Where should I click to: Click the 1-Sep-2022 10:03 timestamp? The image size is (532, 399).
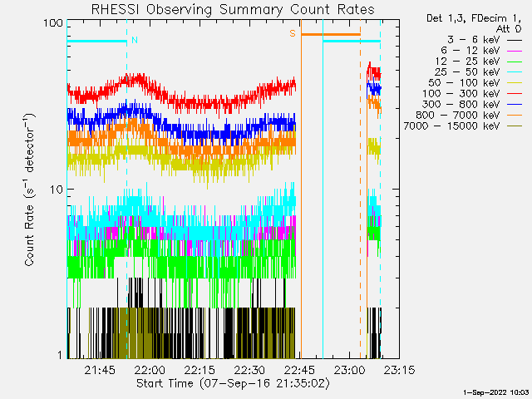pyautogui.click(x=495, y=392)
